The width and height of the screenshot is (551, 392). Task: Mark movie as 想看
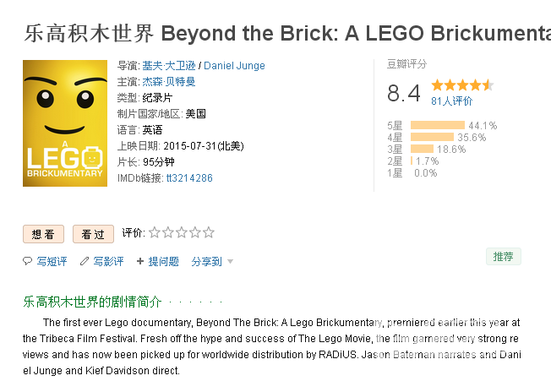[43, 234]
